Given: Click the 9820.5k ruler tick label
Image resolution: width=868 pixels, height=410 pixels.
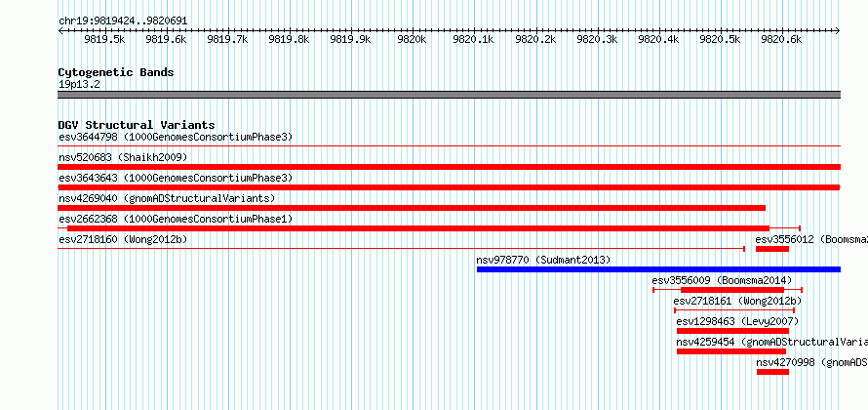Looking at the screenshot, I should pyautogui.click(x=720, y=39).
